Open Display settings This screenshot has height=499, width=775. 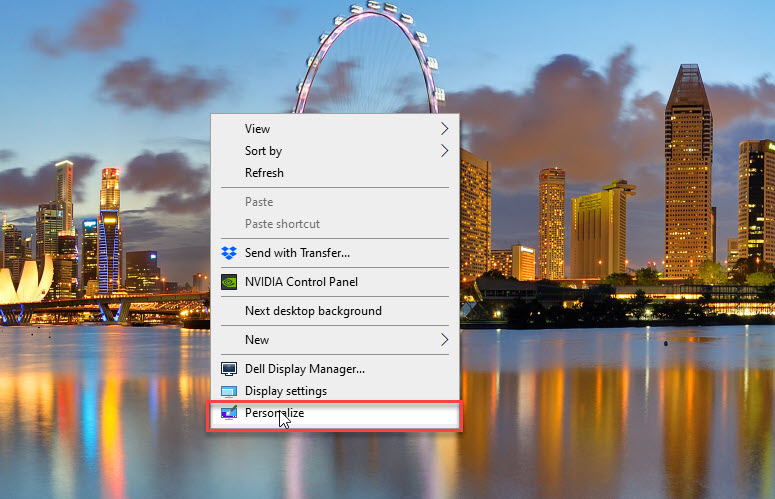(335, 391)
